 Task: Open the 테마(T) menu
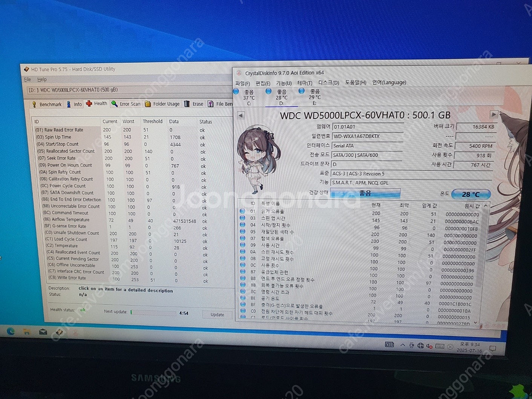[305, 83]
